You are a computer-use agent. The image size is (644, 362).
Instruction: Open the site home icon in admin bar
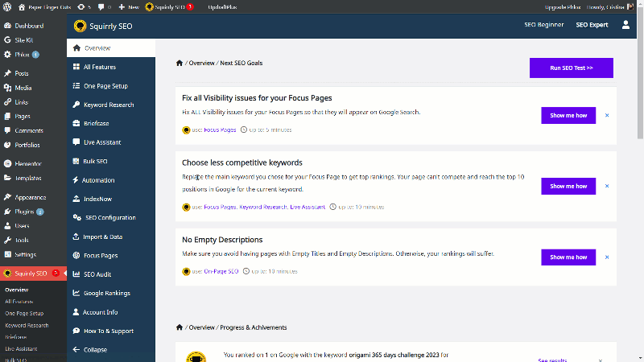[x=22, y=7]
